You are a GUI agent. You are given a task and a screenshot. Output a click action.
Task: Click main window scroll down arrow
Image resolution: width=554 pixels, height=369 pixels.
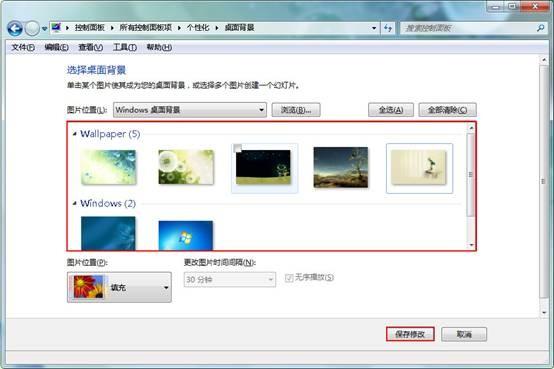[x=544, y=312]
